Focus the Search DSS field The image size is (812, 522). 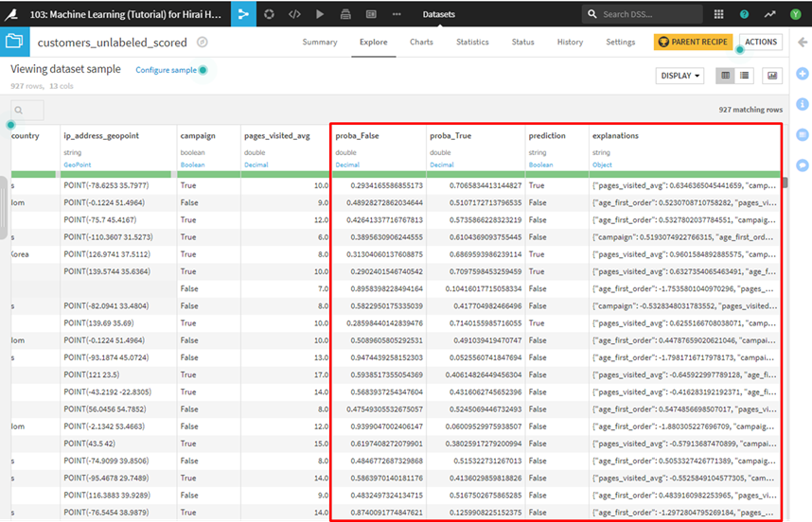pyautogui.click(x=643, y=14)
